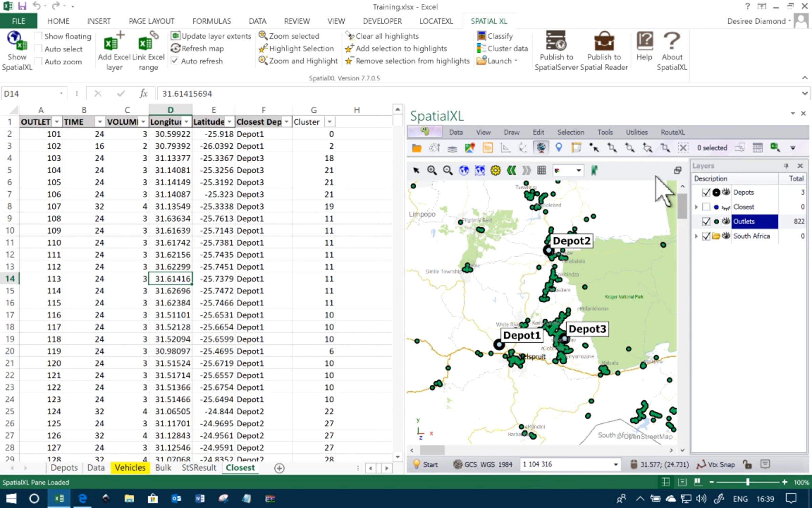812x508 pixels.
Task: Click the location pin icon in toolbar
Action: point(559,148)
